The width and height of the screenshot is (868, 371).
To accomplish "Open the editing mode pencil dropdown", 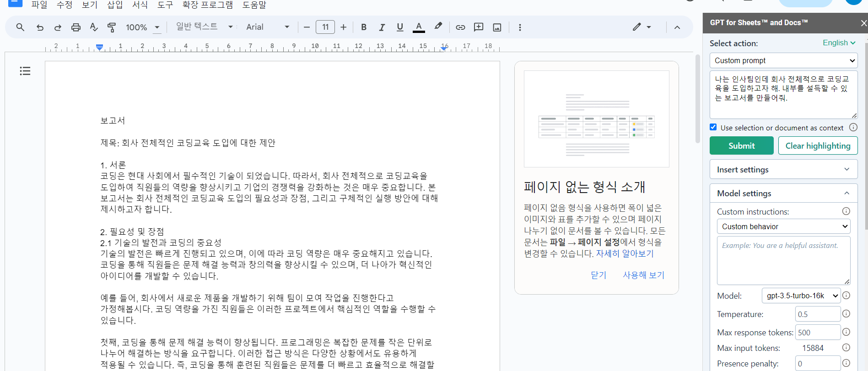I will click(x=642, y=27).
